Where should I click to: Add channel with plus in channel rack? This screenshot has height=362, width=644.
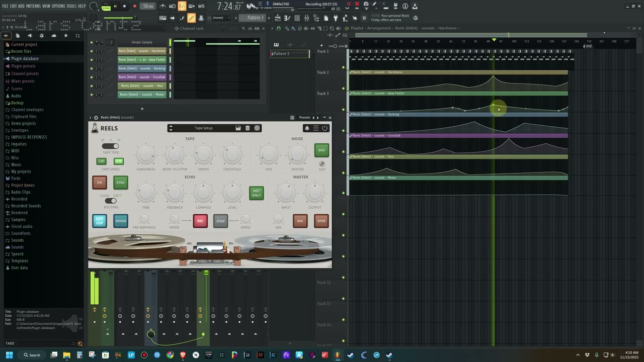[x=142, y=109]
